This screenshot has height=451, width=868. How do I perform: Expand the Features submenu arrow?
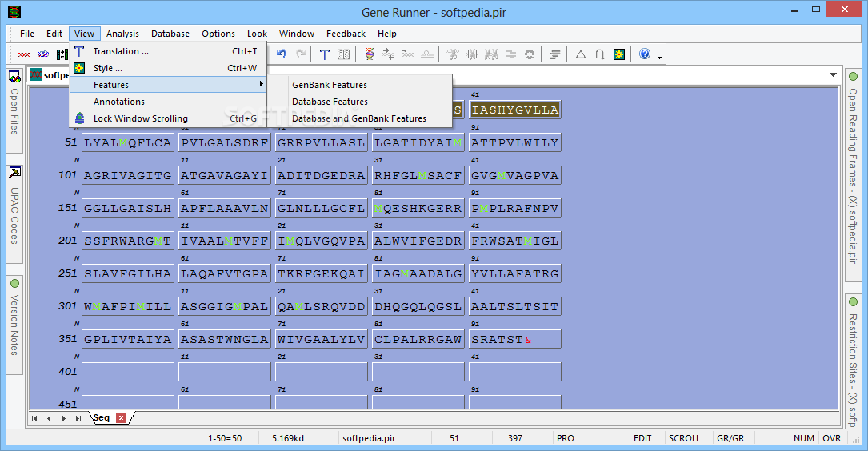pyautogui.click(x=262, y=84)
